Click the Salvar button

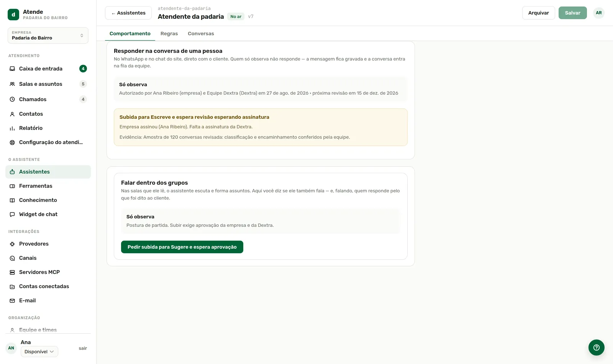pyautogui.click(x=573, y=13)
